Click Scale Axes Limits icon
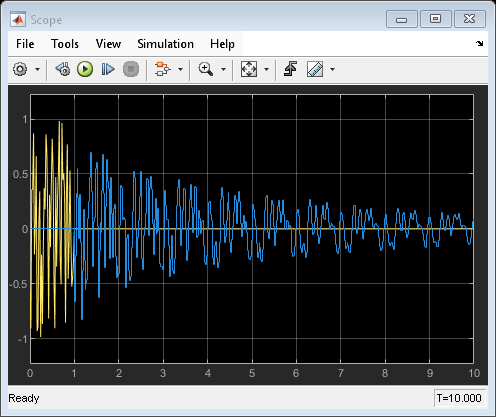The image size is (496, 417). click(x=249, y=69)
